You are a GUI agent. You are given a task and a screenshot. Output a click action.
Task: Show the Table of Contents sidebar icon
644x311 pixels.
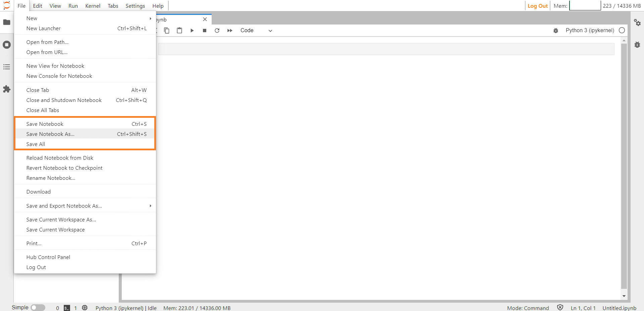[x=7, y=67]
